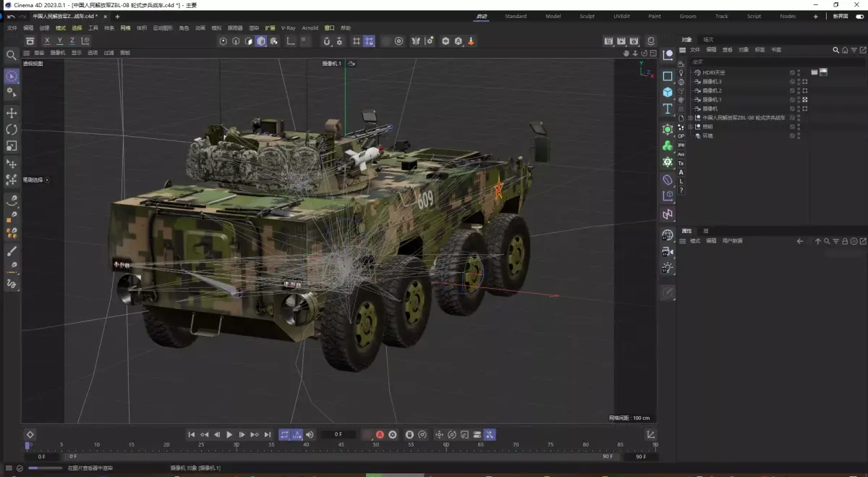This screenshot has height=477, width=868.
Task: Select the paint brush tool in left toolbar
Action: (x=12, y=252)
